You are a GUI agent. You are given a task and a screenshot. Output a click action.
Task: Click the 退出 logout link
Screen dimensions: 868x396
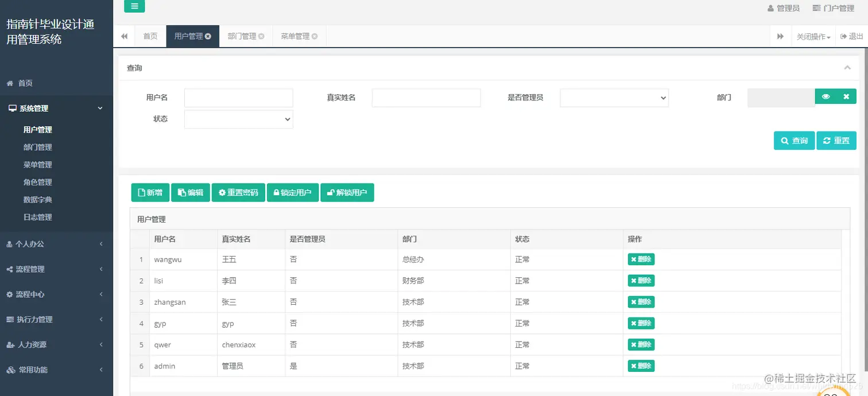point(852,36)
